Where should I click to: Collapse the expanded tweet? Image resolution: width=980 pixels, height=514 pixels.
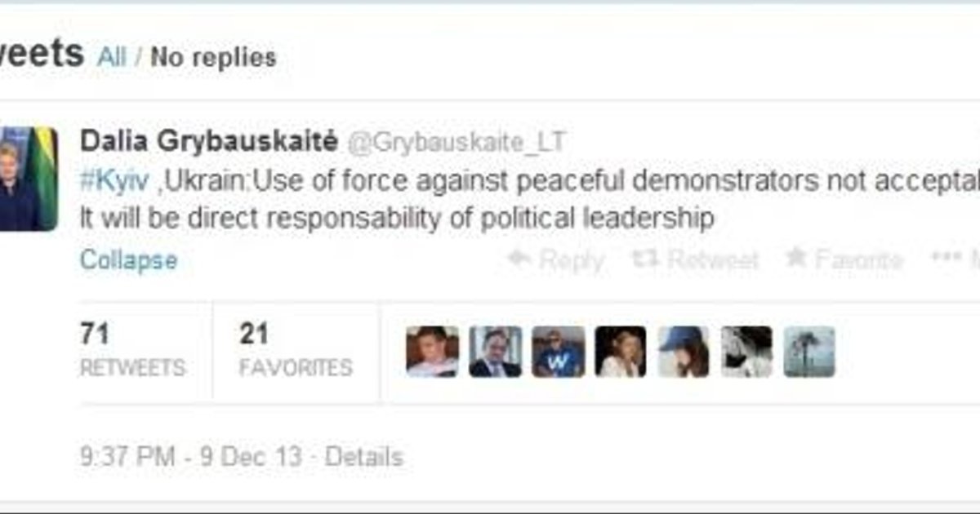tap(128, 260)
